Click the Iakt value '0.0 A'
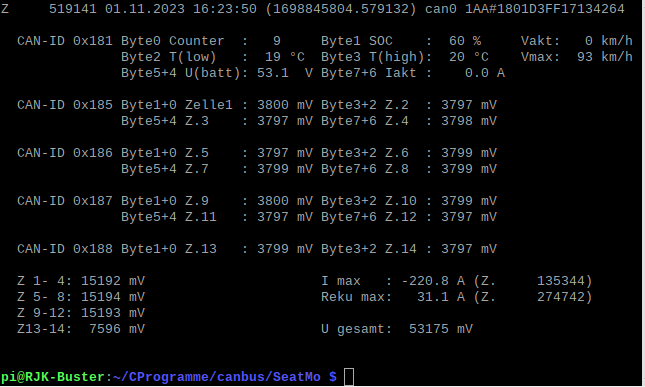 (485, 73)
